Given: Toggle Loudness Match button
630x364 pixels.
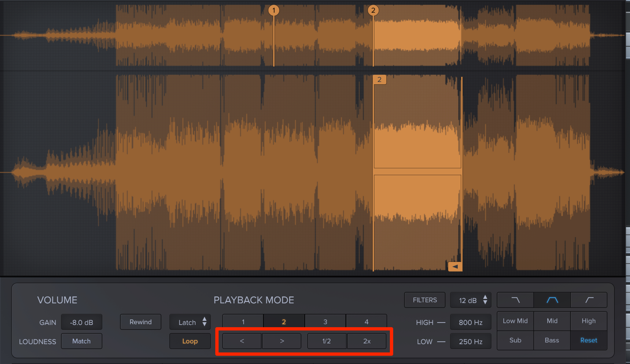Looking at the screenshot, I should pyautogui.click(x=81, y=341).
